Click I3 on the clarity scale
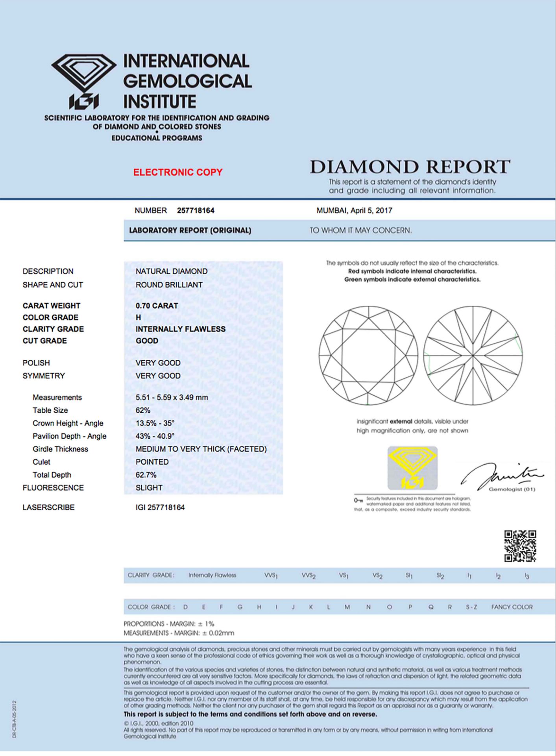This screenshot has height=756, width=556. pyautogui.click(x=526, y=576)
